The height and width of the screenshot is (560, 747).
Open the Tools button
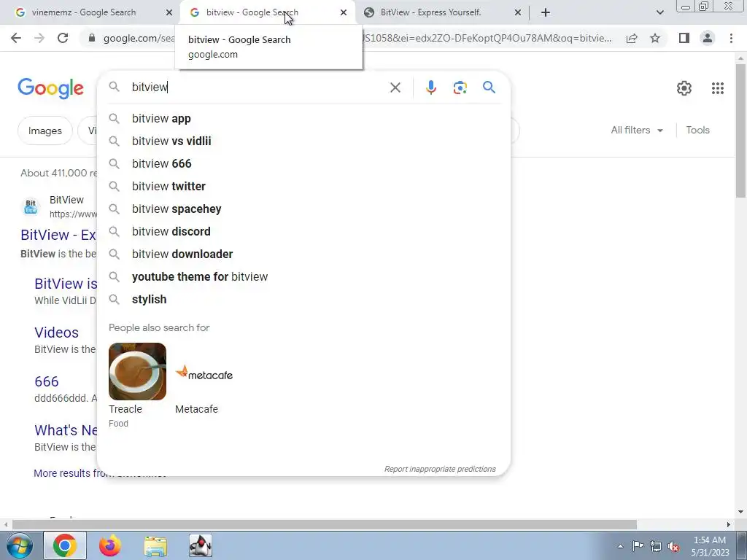coord(697,130)
